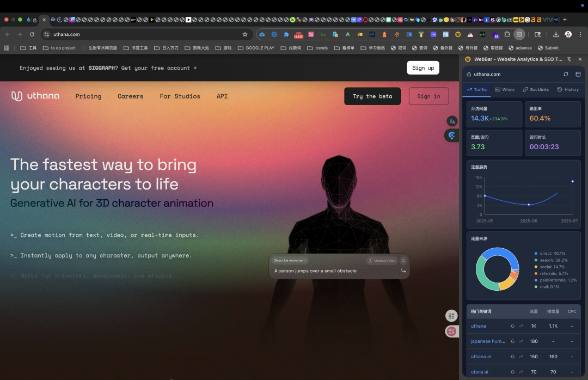This screenshot has width=588, height=380.
Task: Click the 2025-06 point on traffic chart
Action: click(529, 205)
